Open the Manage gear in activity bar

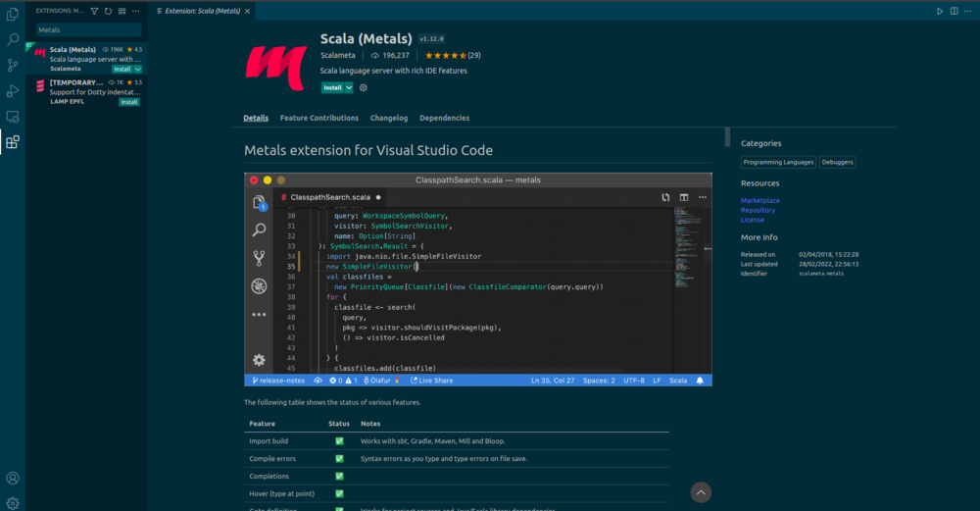(x=13, y=502)
